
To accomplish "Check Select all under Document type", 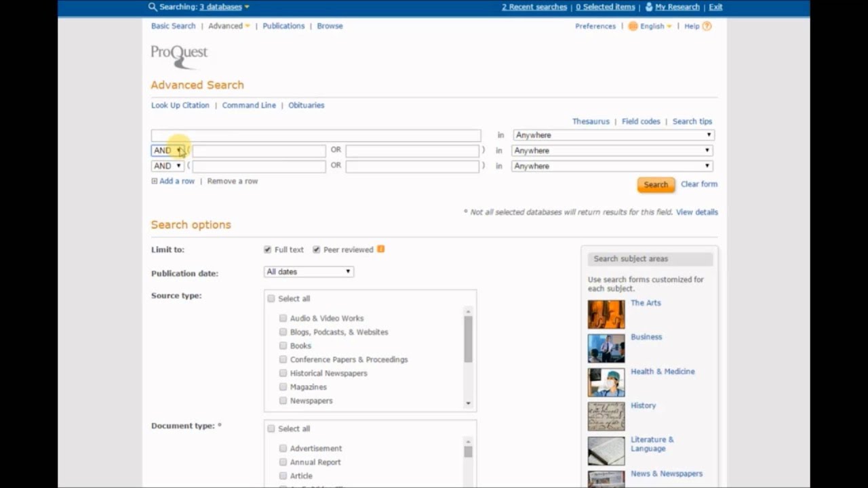I will 271,428.
